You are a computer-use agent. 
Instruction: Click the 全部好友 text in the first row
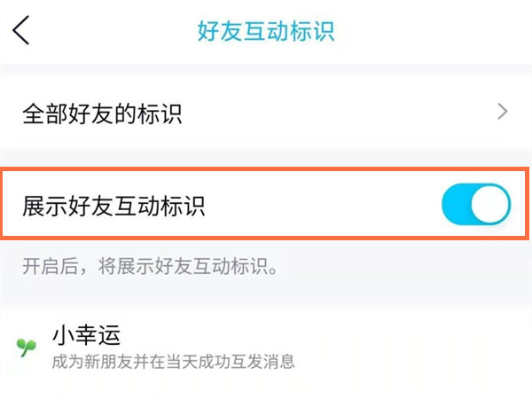pos(67,113)
